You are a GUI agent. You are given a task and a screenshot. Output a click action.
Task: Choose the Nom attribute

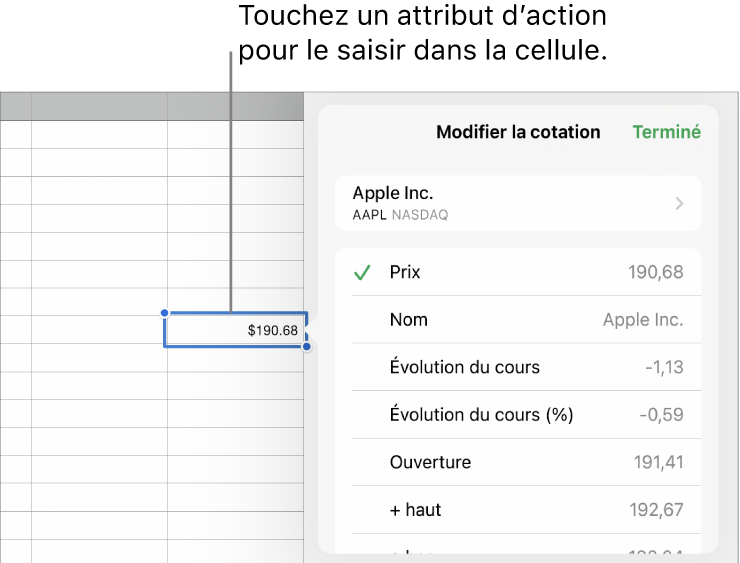[518, 320]
